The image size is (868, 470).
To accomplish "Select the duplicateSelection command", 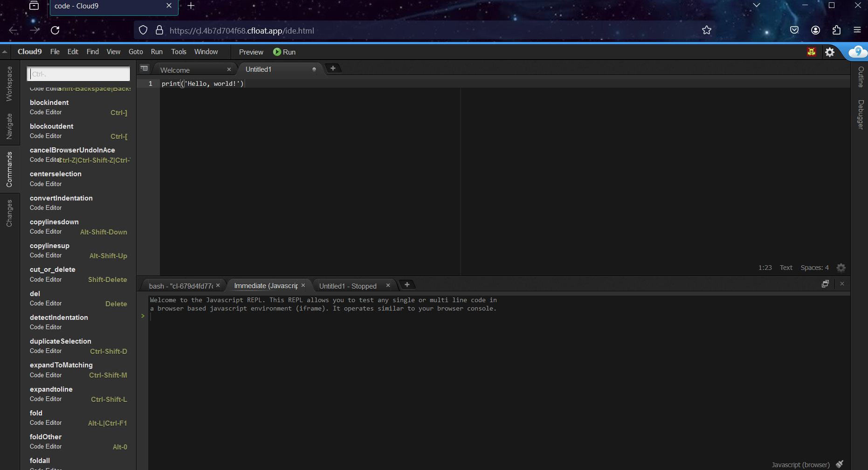I will click(x=78, y=346).
